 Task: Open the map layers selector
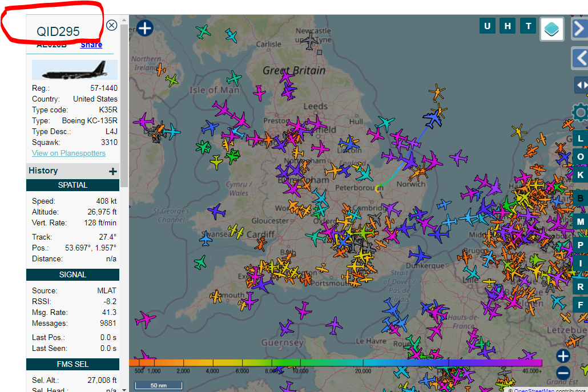(551, 29)
